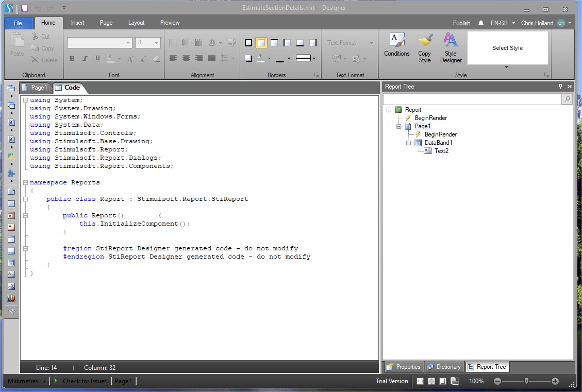This screenshot has width=582, height=392.
Task: Click the Save icon in title bar
Action: (x=25, y=8)
